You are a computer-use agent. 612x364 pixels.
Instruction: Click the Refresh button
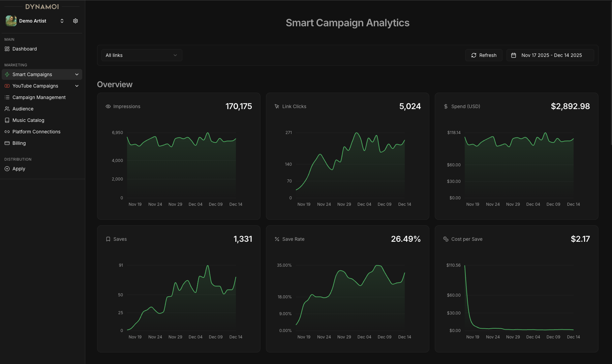[484, 55]
